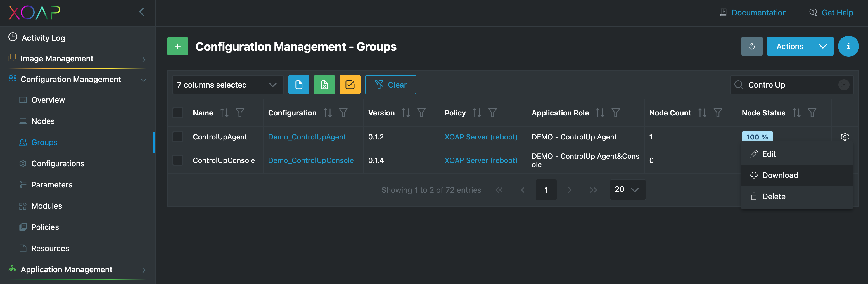Open the Actions dropdown
This screenshot has height=284, width=868.
click(800, 46)
